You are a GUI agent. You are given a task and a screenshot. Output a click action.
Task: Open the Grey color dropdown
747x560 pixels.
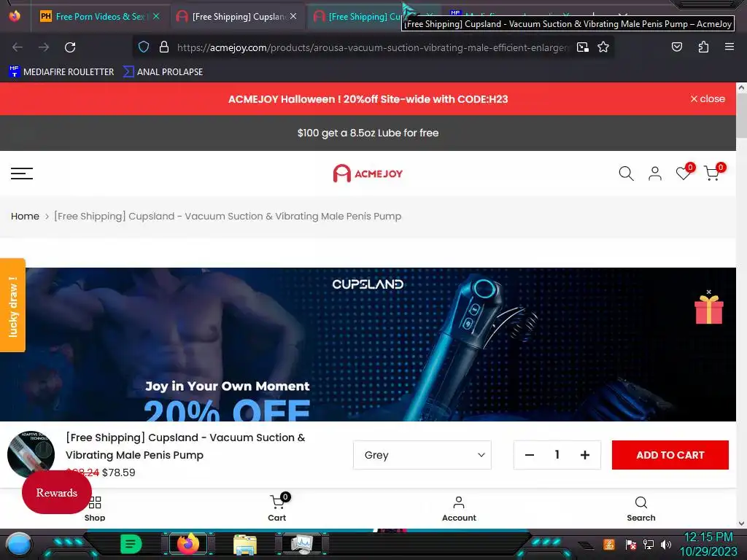click(422, 455)
